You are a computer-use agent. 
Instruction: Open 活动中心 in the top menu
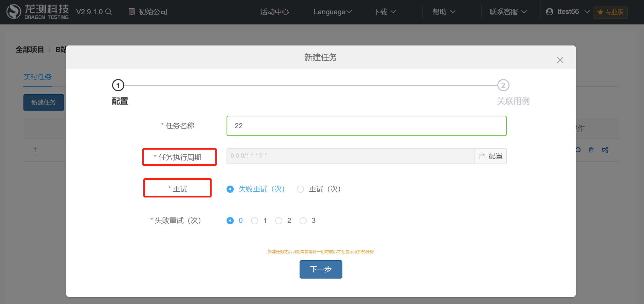click(x=274, y=12)
